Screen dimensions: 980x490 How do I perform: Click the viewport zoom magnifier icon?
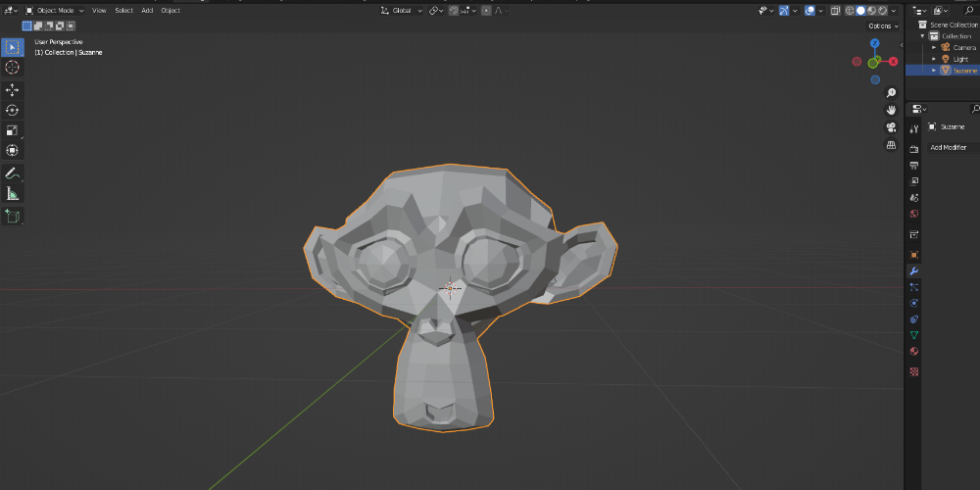click(x=891, y=93)
